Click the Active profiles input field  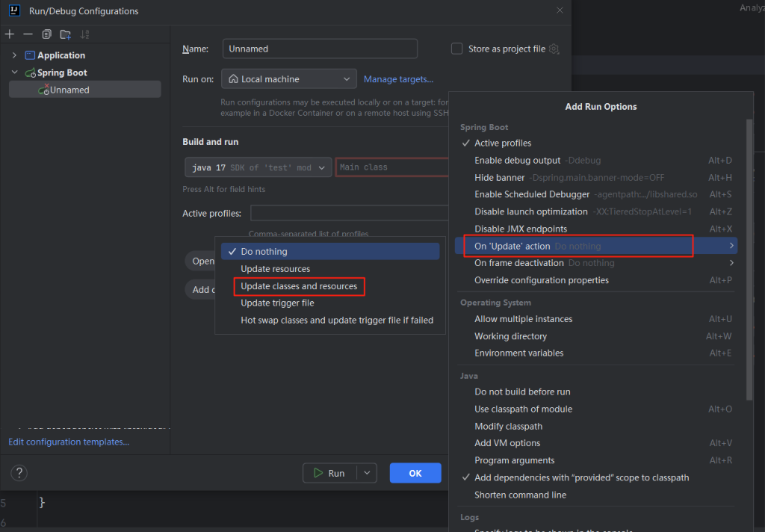[350, 213]
